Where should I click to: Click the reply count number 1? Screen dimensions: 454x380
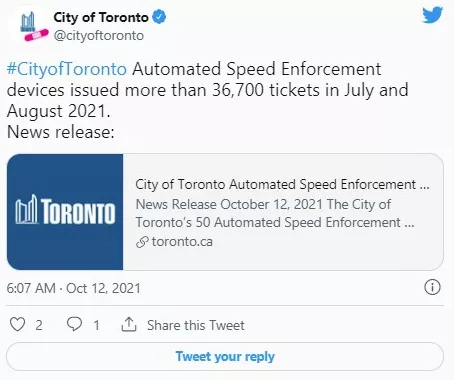[96, 325]
